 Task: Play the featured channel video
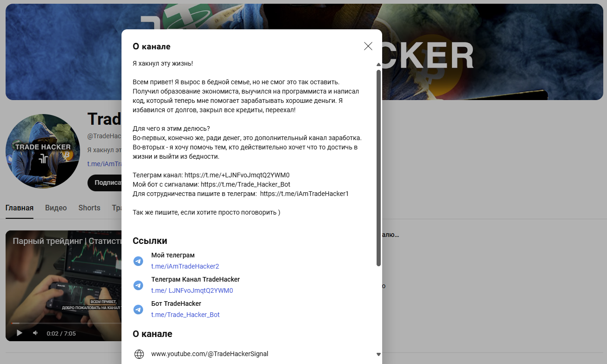[19, 333]
